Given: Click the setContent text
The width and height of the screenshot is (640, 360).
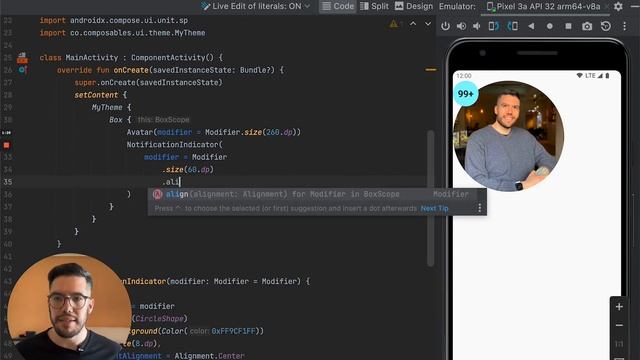Looking at the screenshot, I should tap(96, 95).
